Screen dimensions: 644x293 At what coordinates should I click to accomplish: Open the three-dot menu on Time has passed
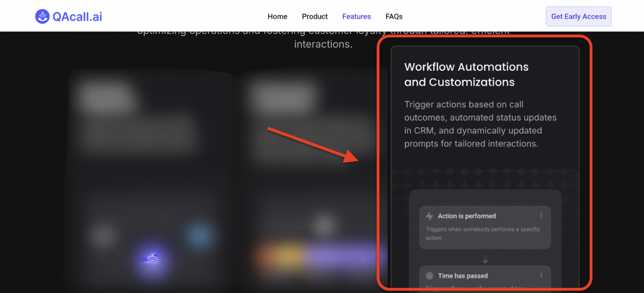pyautogui.click(x=541, y=275)
